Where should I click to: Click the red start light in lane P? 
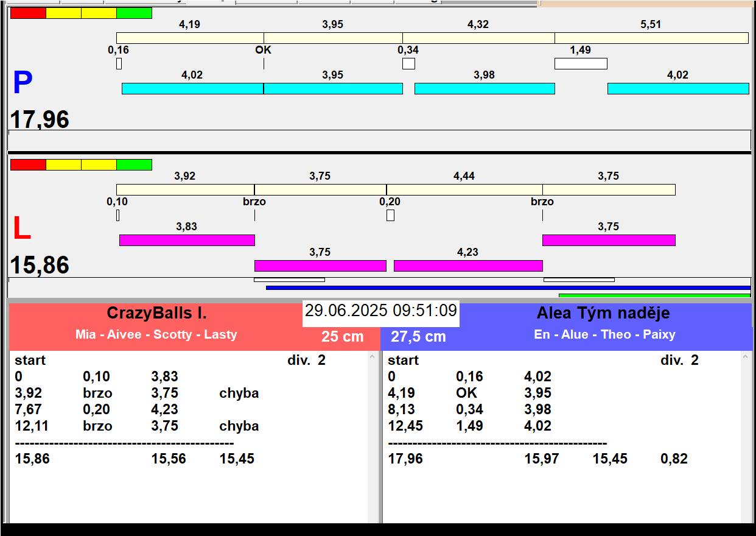click(28, 13)
